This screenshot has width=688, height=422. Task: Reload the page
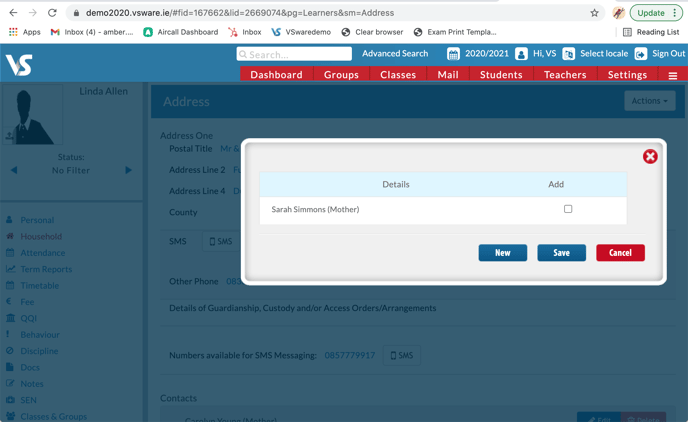tap(52, 13)
